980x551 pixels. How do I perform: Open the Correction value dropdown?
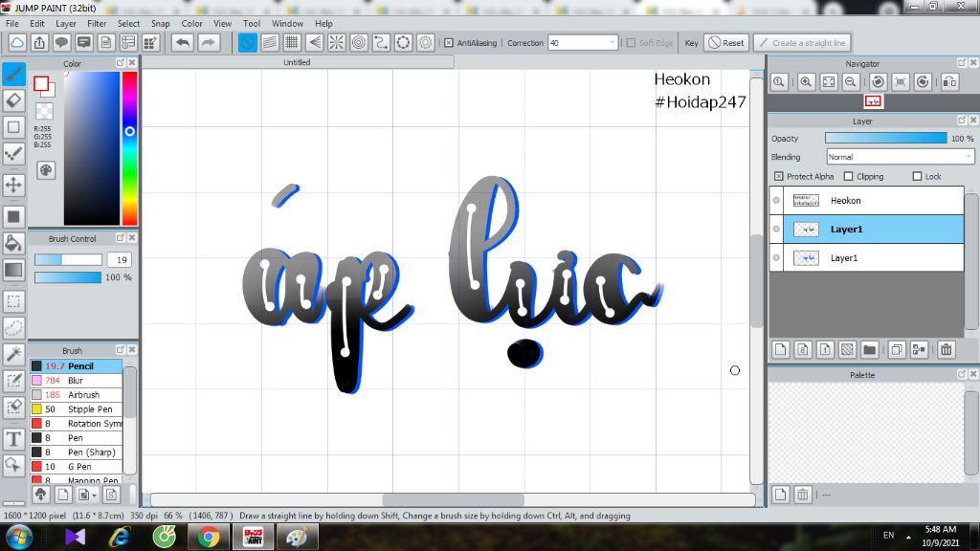tap(612, 42)
